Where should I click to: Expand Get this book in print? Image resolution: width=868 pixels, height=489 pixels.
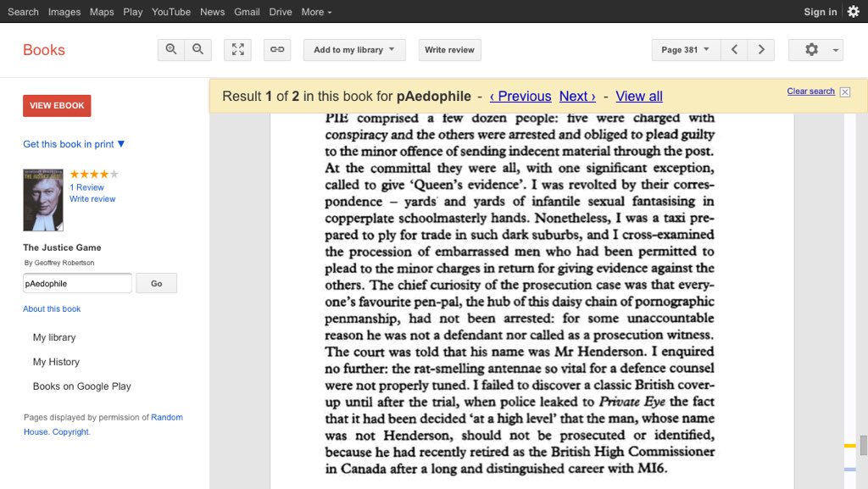74,144
